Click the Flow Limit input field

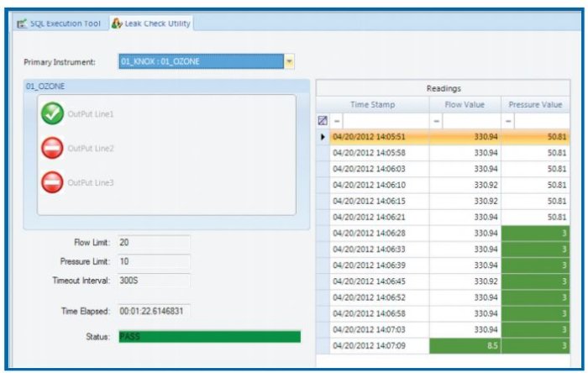tap(153, 243)
